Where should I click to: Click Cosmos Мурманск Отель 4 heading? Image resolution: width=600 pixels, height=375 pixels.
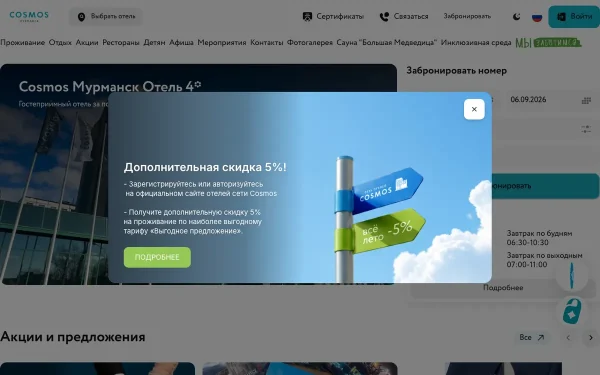110,86
